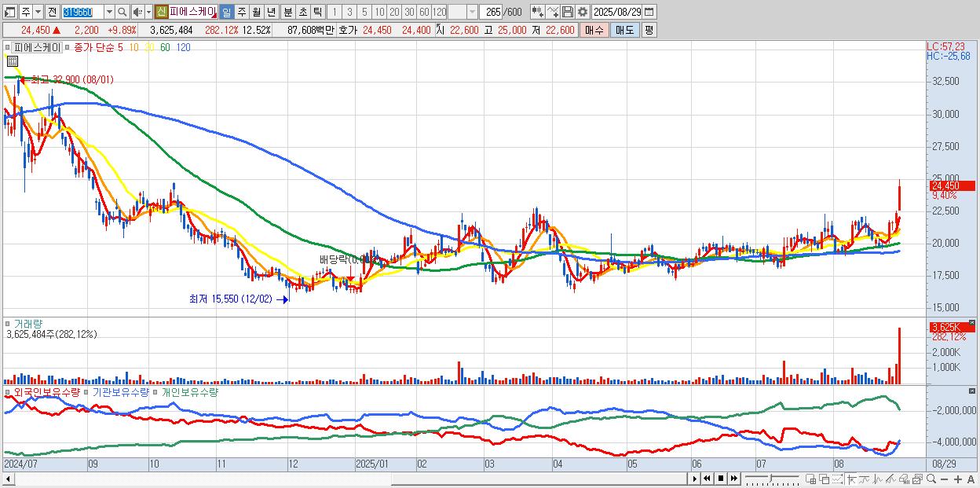
Task: Adjust the chart zoom slider at bottom
Action: [771, 478]
